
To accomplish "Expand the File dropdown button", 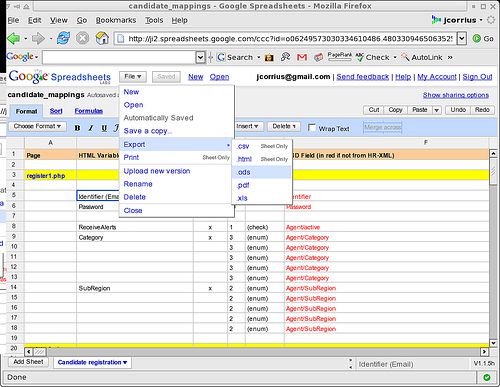I will tap(133, 77).
